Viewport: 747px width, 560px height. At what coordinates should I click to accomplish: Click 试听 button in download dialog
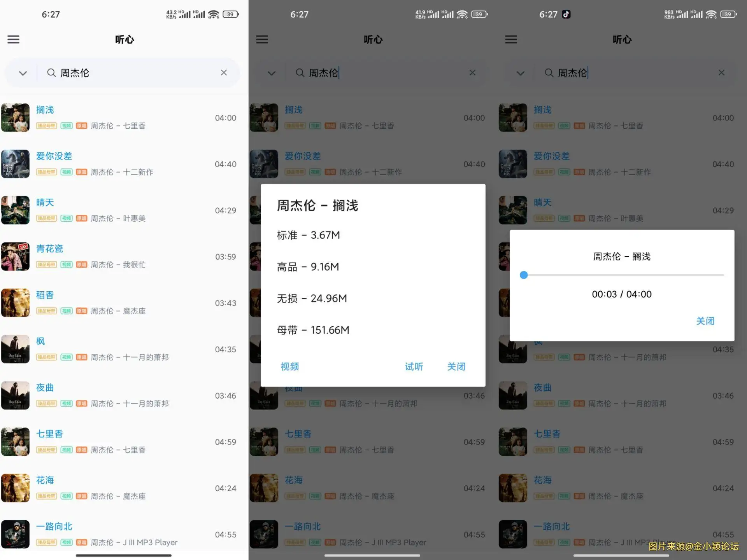tap(414, 367)
